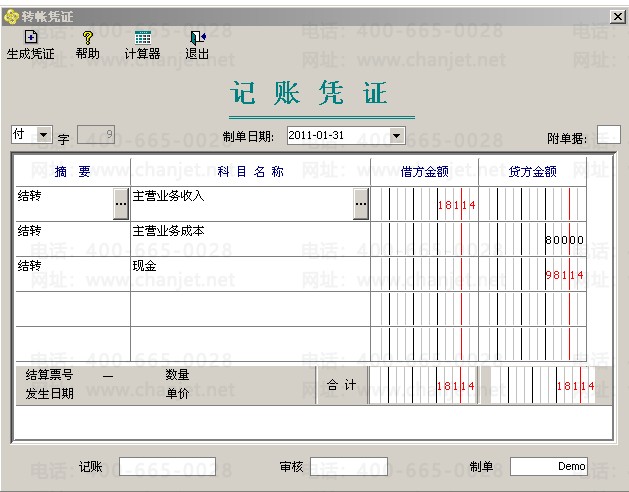This screenshot has width=629, height=492.
Task: Click the 记账 bookkeeper field
Action: (167, 467)
